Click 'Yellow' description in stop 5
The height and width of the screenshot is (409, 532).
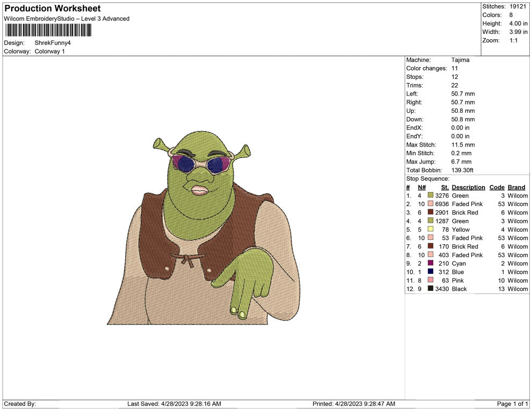(461, 229)
